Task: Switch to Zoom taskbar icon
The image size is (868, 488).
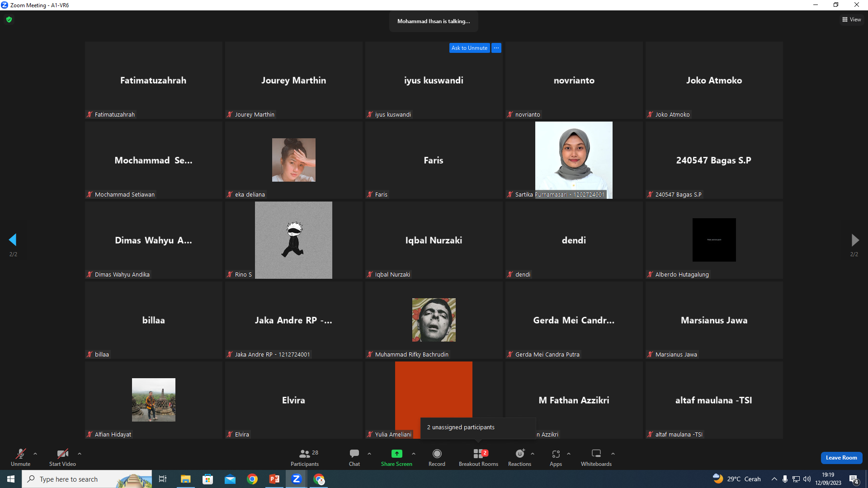Action: pos(297,479)
